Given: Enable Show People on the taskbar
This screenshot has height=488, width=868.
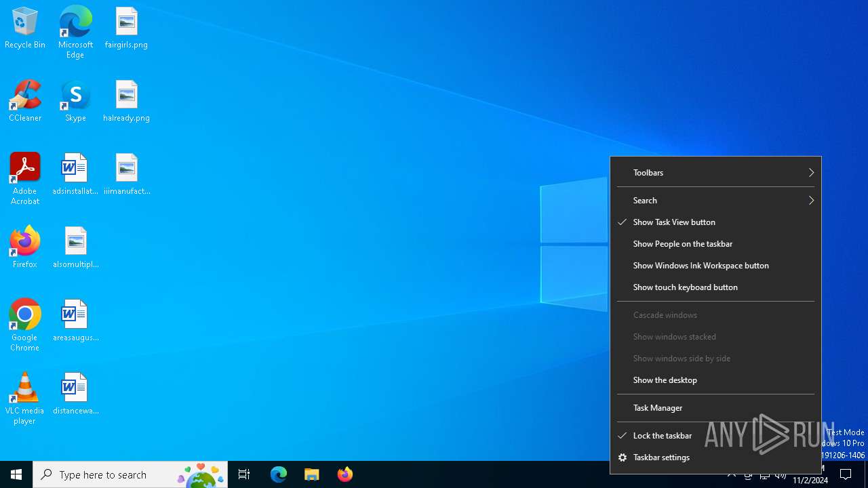Looking at the screenshot, I should pos(715,244).
